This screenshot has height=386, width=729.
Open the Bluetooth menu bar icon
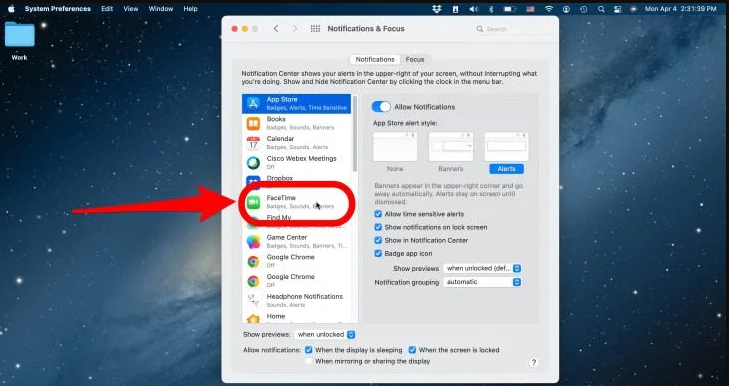(491, 9)
